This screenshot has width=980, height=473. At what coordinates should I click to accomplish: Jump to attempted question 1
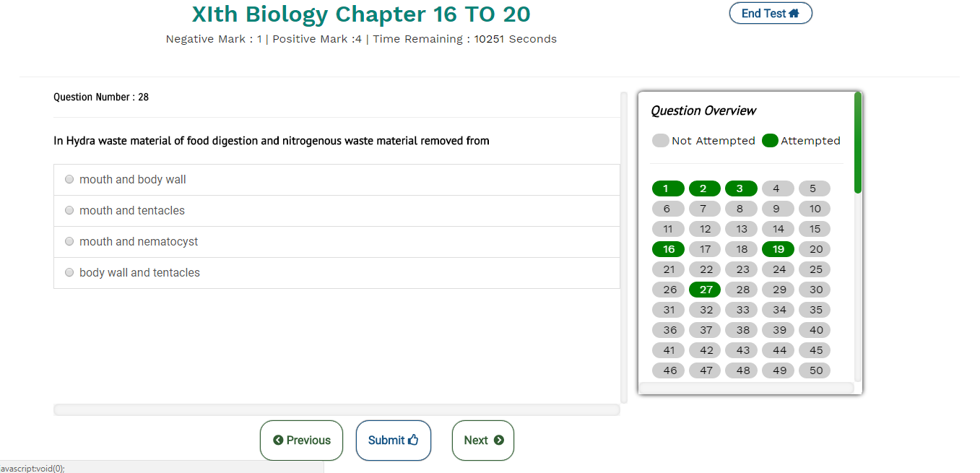tap(668, 188)
